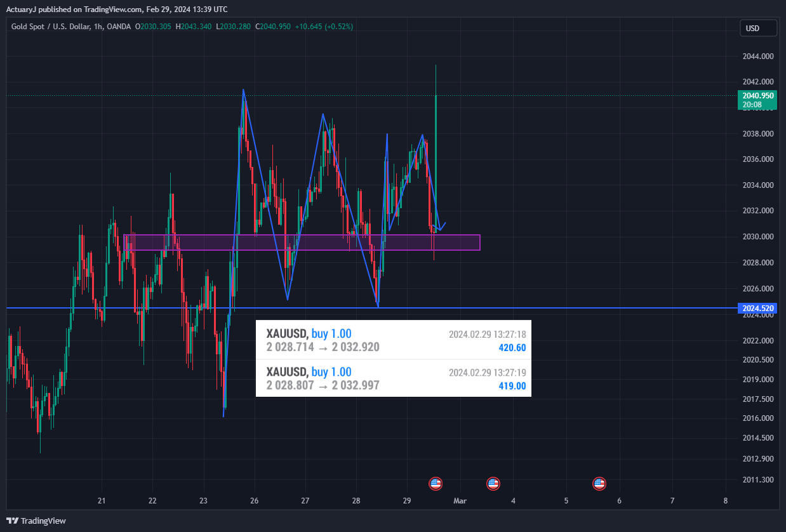Image resolution: width=786 pixels, height=532 pixels.
Task: Click the 420.60 profit value
Action: click(x=512, y=348)
